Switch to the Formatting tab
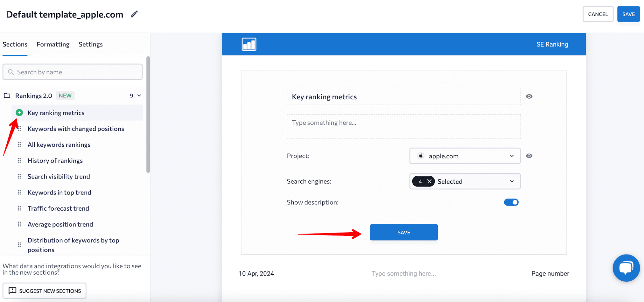Image resolution: width=644 pixels, height=302 pixels. (x=53, y=44)
